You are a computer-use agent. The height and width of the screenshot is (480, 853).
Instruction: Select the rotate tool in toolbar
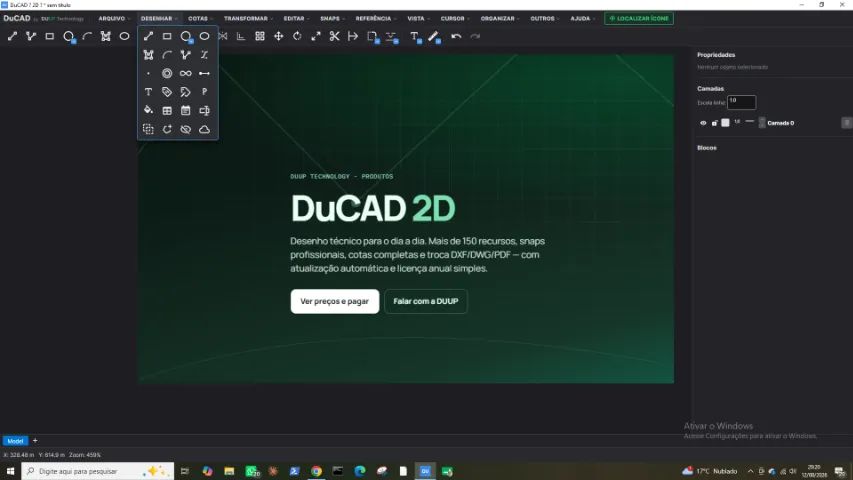coord(297,36)
